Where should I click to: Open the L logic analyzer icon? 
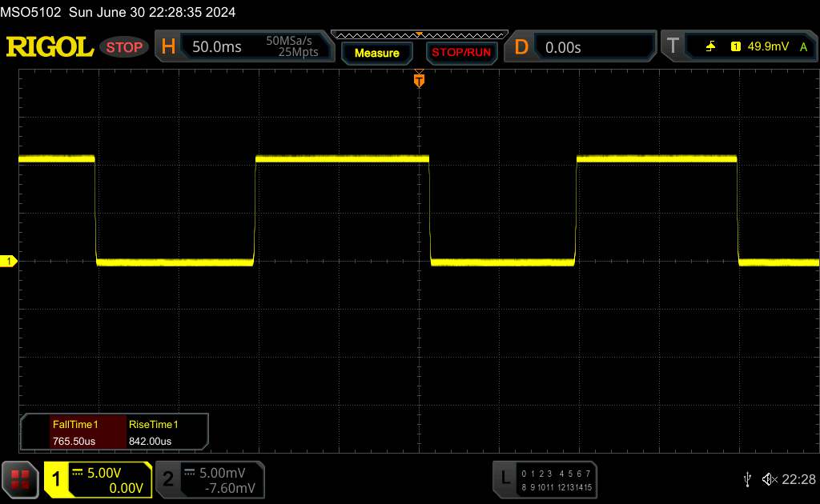tap(504, 478)
